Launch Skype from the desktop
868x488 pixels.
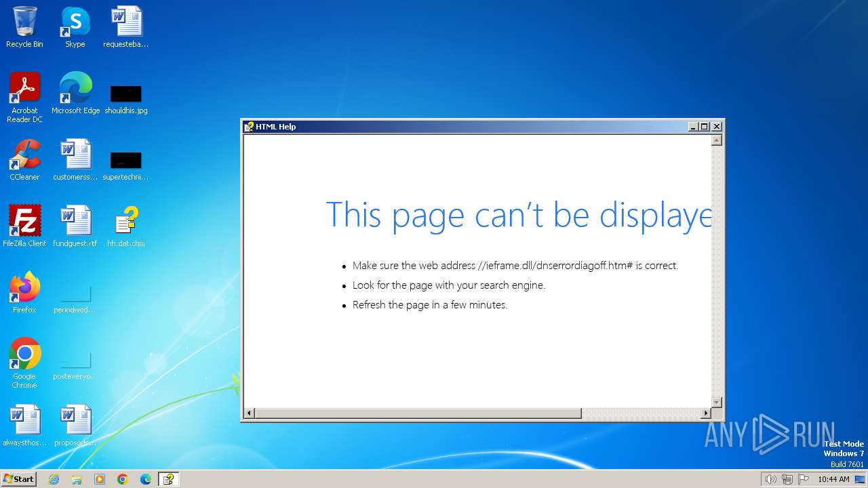pos(75,27)
